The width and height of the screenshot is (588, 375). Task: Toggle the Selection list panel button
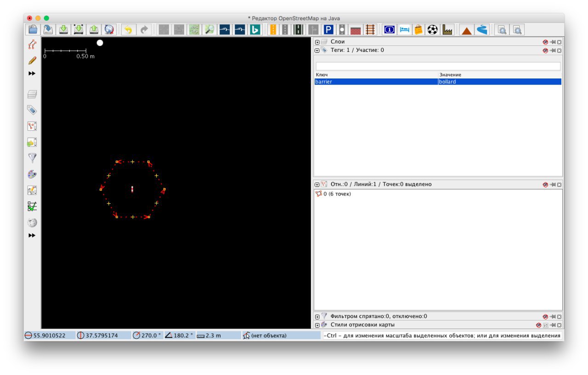pos(32,126)
